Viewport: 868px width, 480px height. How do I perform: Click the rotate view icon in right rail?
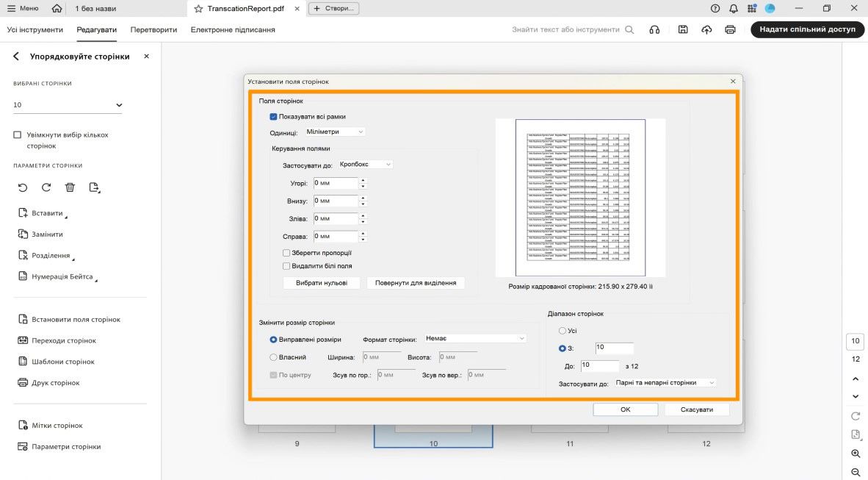tap(856, 416)
